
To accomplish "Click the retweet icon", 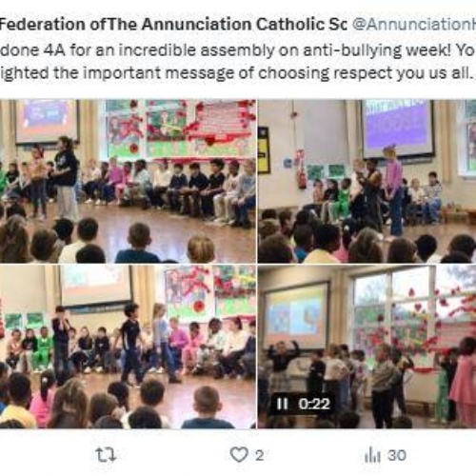I will (x=106, y=455).
